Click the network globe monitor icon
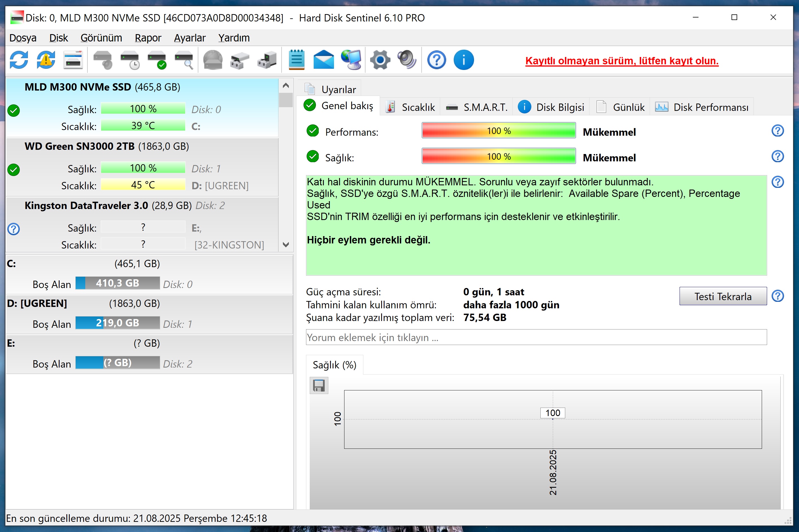The height and width of the screenshot is (532, 799). 351,60
